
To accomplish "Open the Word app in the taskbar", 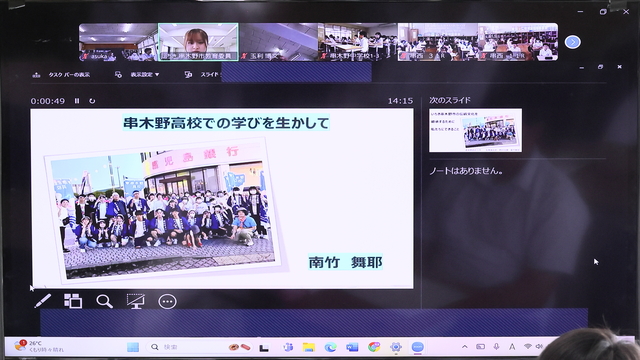I will pos(352,347).
